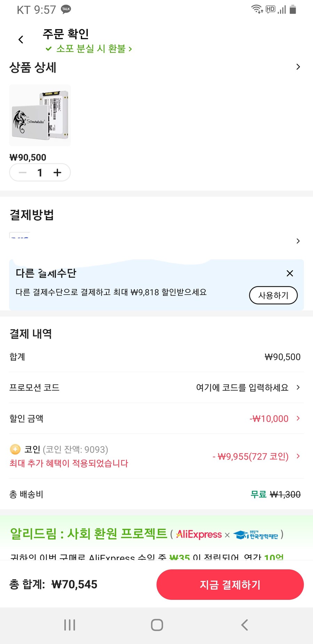The height and width of the screenshot is (644, 313).
Task: Tap the 한국장학재단 logo
Action: [256, 535]
